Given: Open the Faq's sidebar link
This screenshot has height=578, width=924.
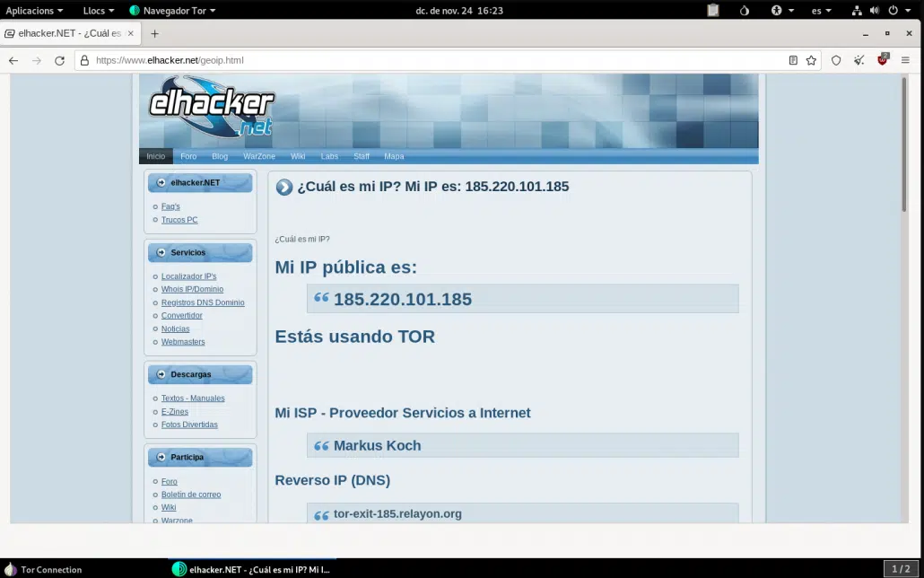Looking at the screenshot, I should (170, 206).
